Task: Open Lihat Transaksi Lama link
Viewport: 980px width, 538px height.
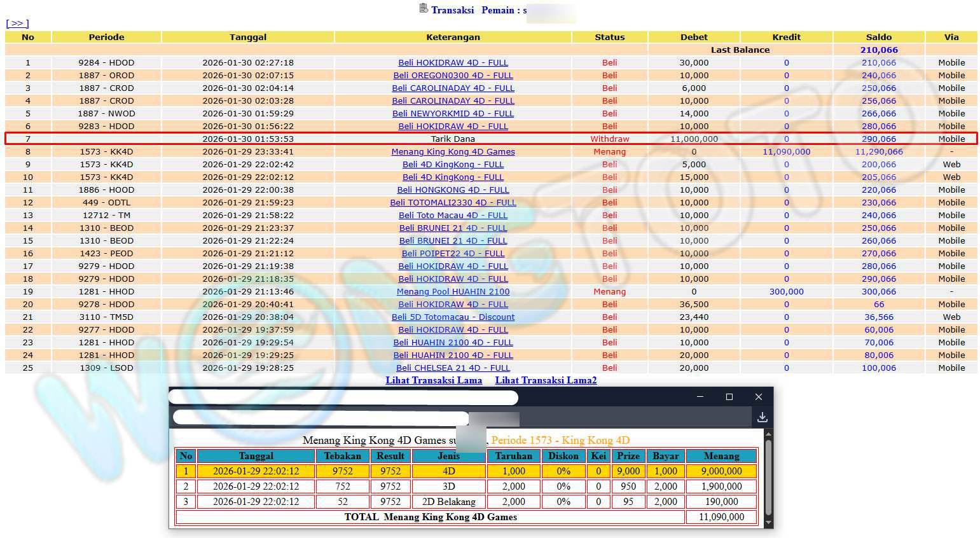Action: tap(433, 380)
